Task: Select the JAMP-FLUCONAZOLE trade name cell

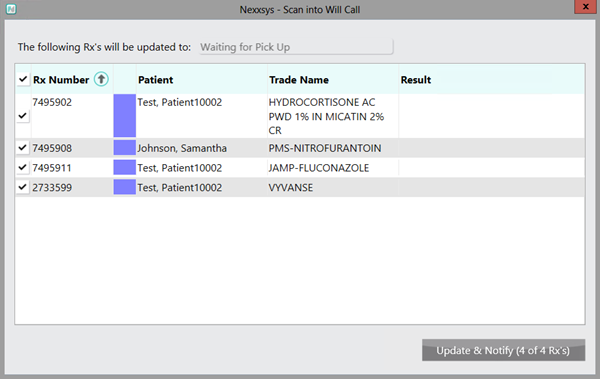Action: coord(319,168)
